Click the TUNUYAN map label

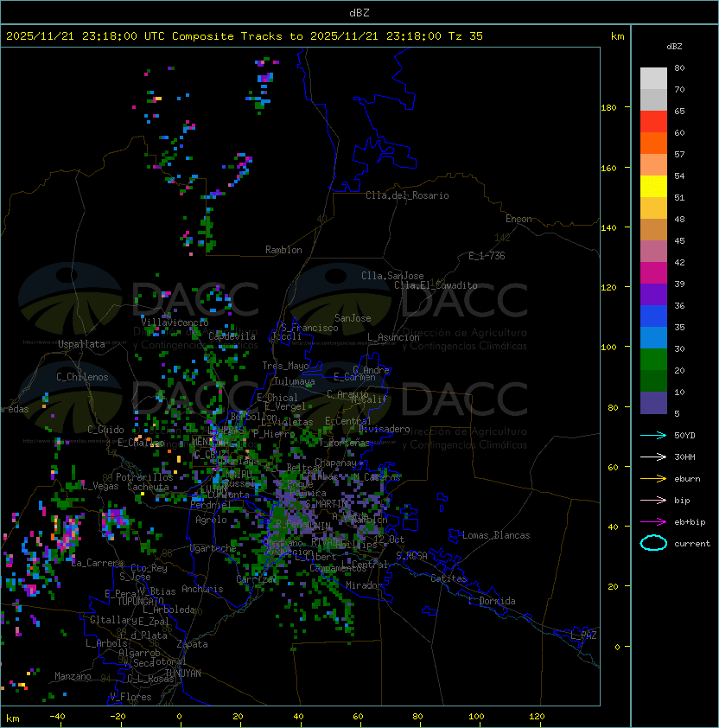pyautogui.click(x=183, y=674)
